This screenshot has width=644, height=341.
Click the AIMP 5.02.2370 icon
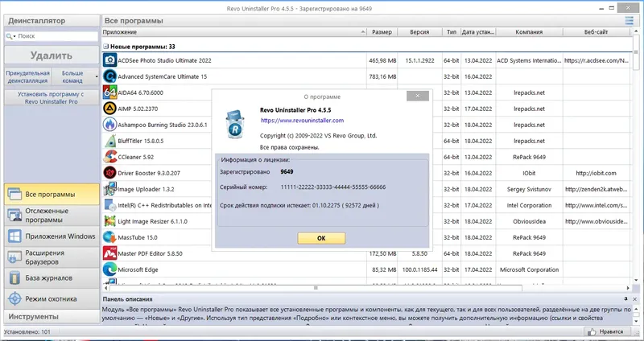(x=109, y=109)
